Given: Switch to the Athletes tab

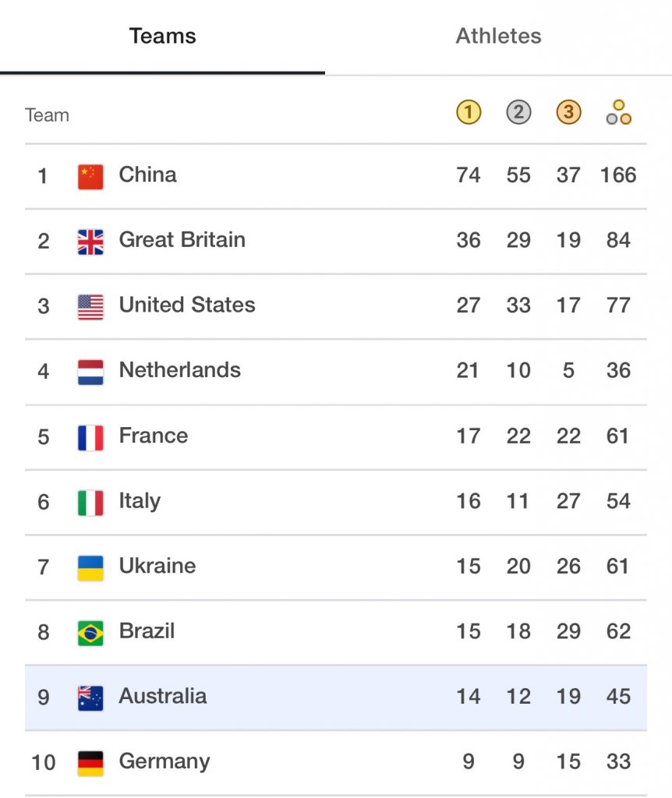Looking at the screenshot, I should point(498,36).
